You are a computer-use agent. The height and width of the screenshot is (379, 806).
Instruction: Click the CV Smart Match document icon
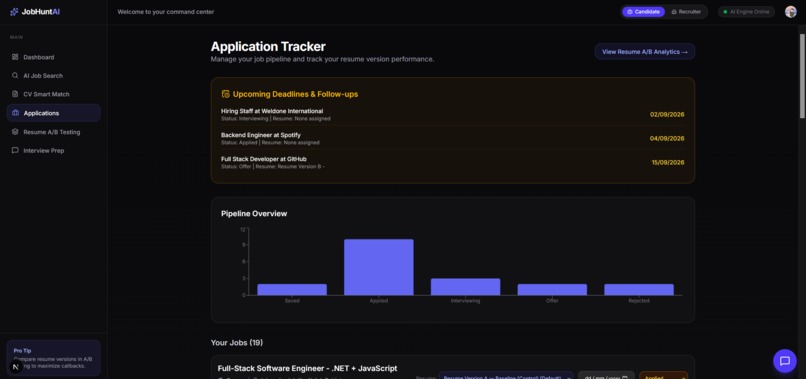click(15, 94)
